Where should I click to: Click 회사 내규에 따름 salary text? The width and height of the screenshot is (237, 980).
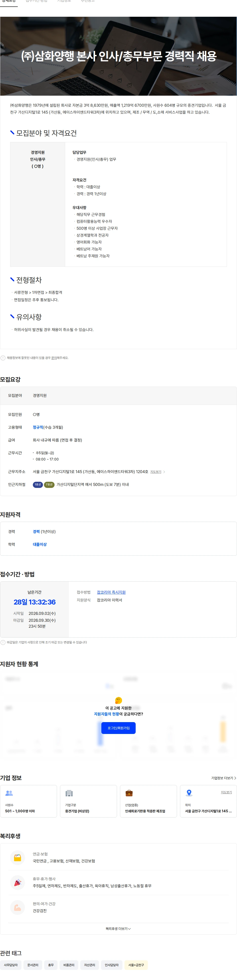tap(58, 440)
